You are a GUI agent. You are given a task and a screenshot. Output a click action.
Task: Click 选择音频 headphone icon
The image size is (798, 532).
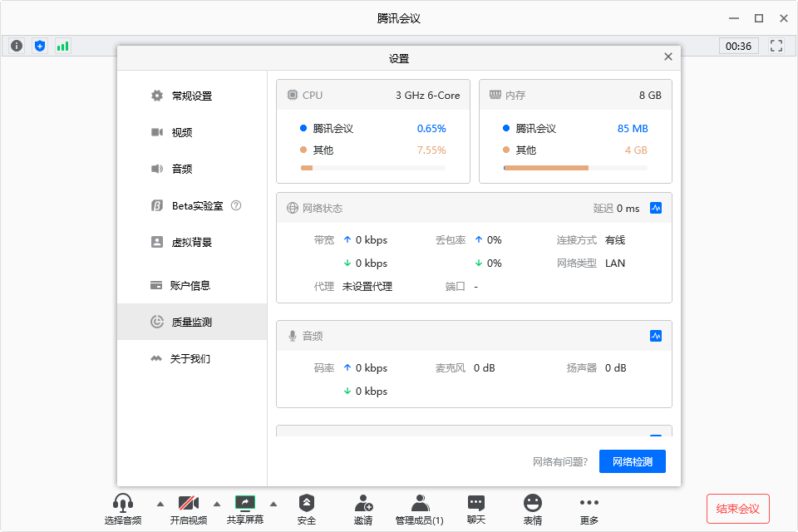click(123, 502)
